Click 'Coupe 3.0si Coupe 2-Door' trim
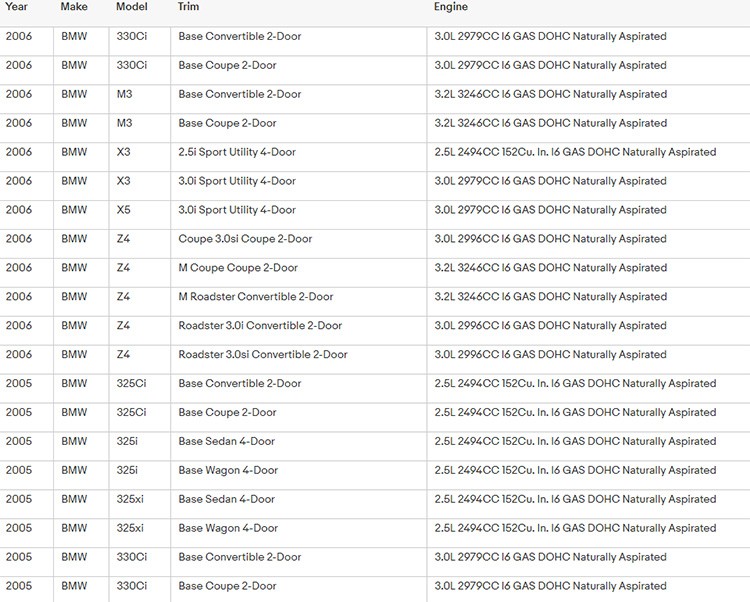The width and height of the screenshot is (750, 602). (x=245, y=239)
